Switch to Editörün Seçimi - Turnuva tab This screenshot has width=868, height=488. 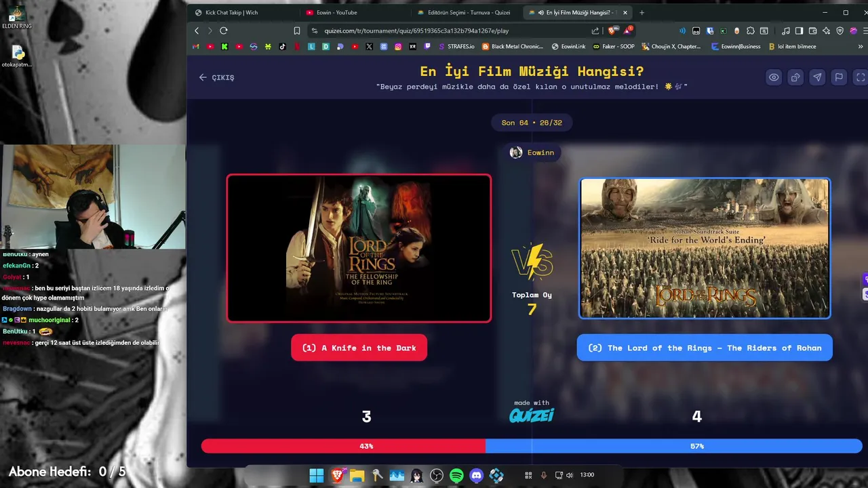tap(469, 12)
